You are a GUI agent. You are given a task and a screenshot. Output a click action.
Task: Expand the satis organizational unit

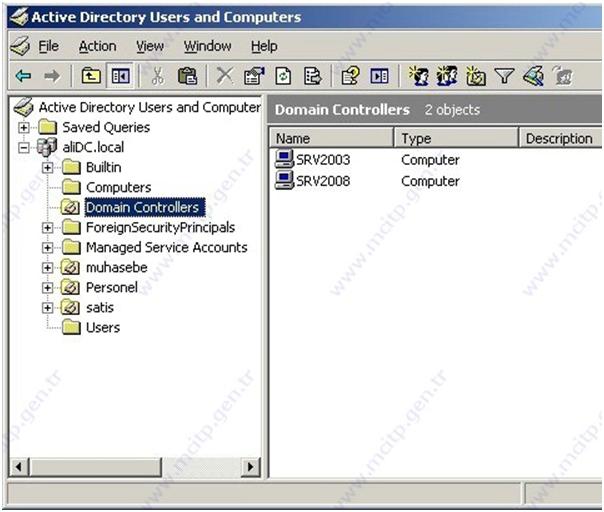click(x=47, y=308)
